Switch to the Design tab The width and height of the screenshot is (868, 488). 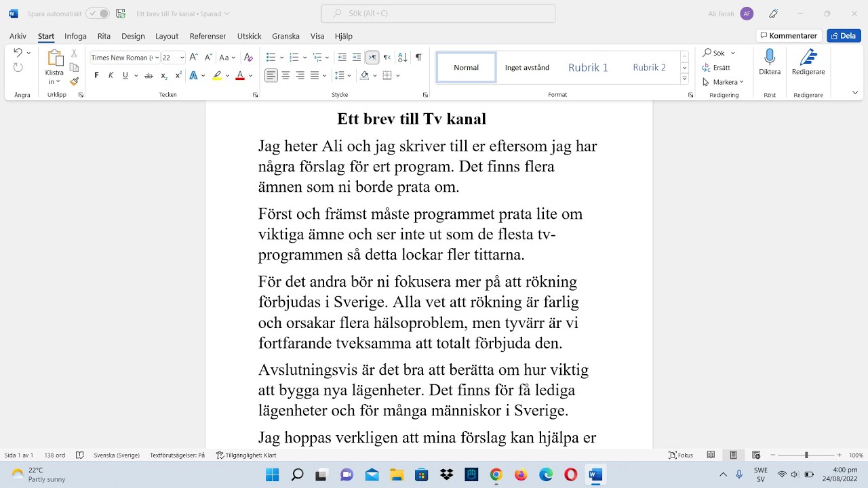coord(133,36)
